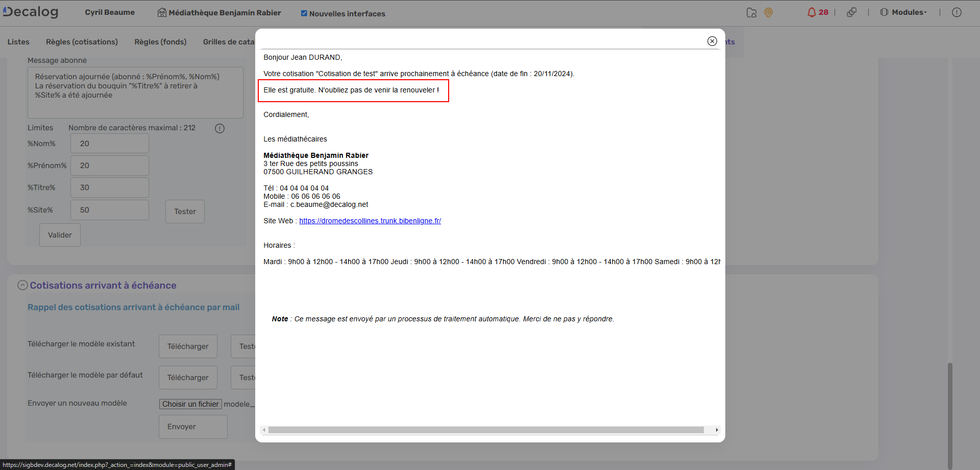Click the orange broadcast icon in the header
The height and width of the screenshot is (470, 980).
pyautogui.click(x=769, y=13)
